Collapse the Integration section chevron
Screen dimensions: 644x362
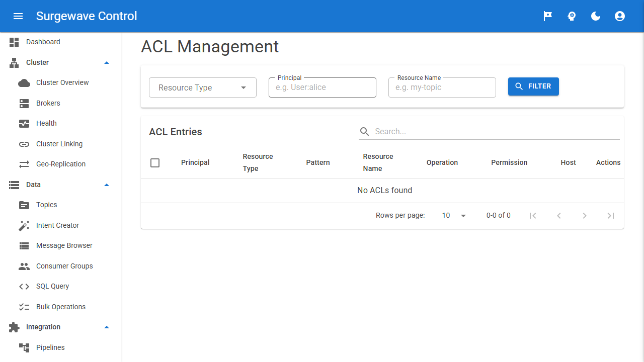106,327
